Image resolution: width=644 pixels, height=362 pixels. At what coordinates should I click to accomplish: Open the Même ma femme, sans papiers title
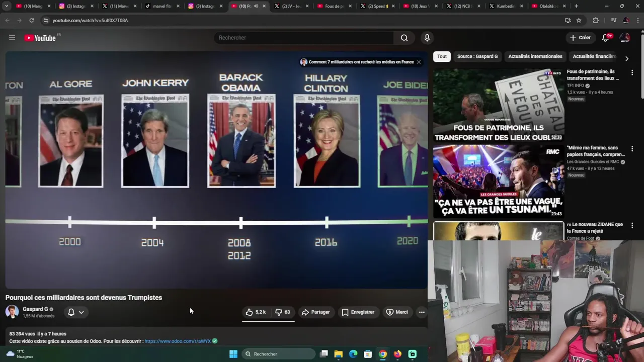tap(596, 151)
